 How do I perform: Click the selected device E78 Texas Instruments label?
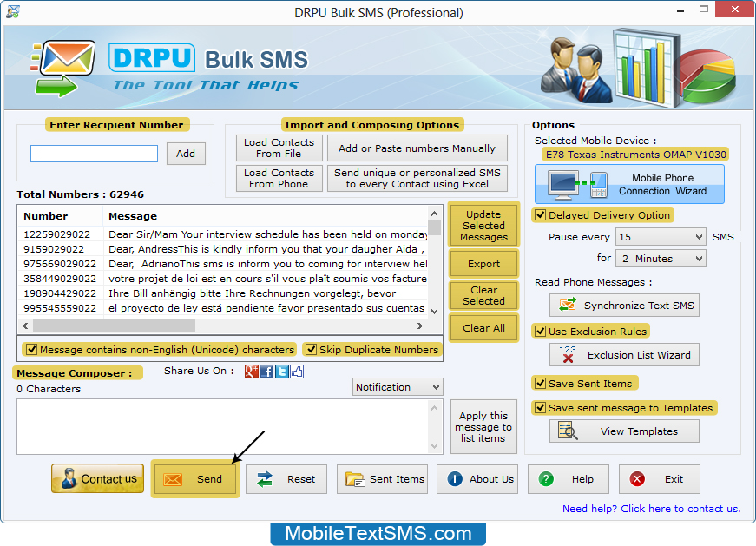point(635,155)
